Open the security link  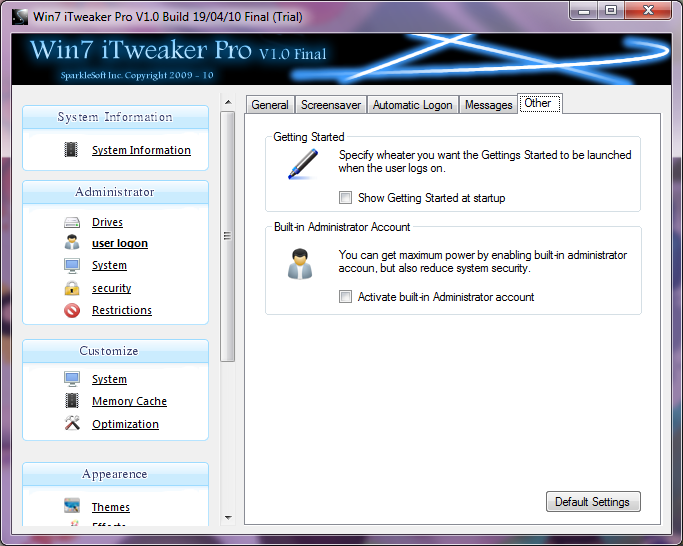pos(112,288)
